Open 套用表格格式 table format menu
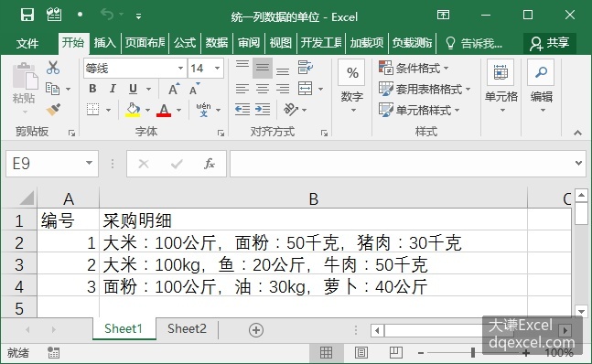 click(425, 89)
